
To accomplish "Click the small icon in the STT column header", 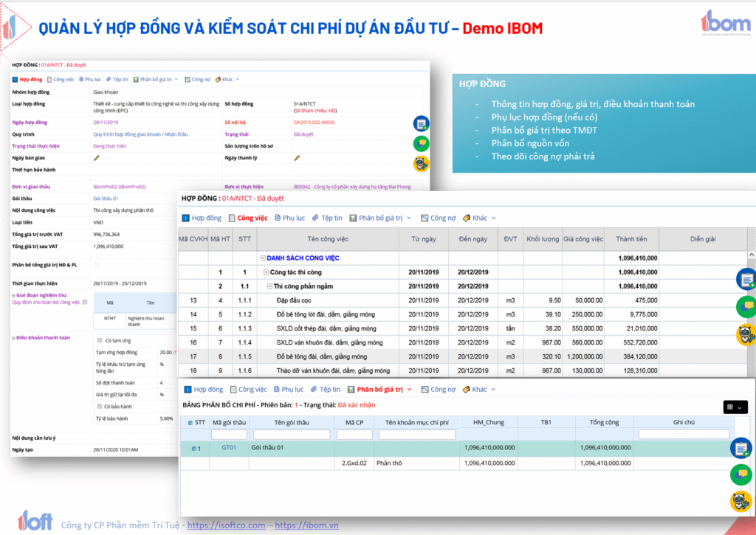I will click(188, 422).
